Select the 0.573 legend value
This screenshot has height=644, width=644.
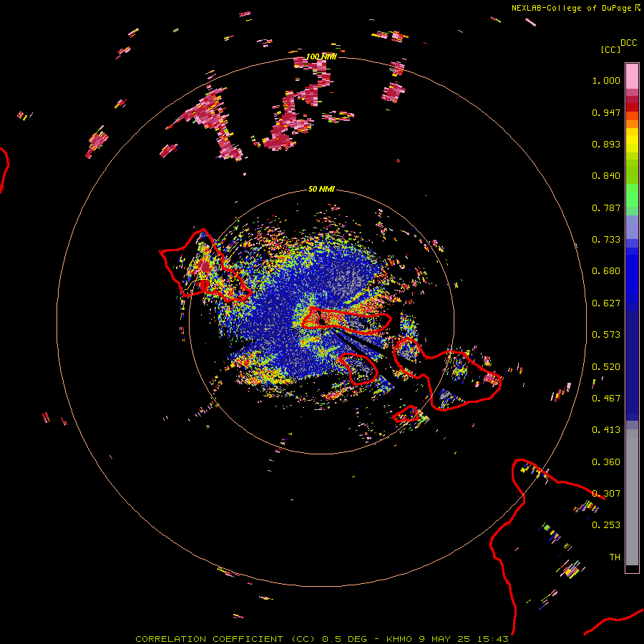[606, 335]
